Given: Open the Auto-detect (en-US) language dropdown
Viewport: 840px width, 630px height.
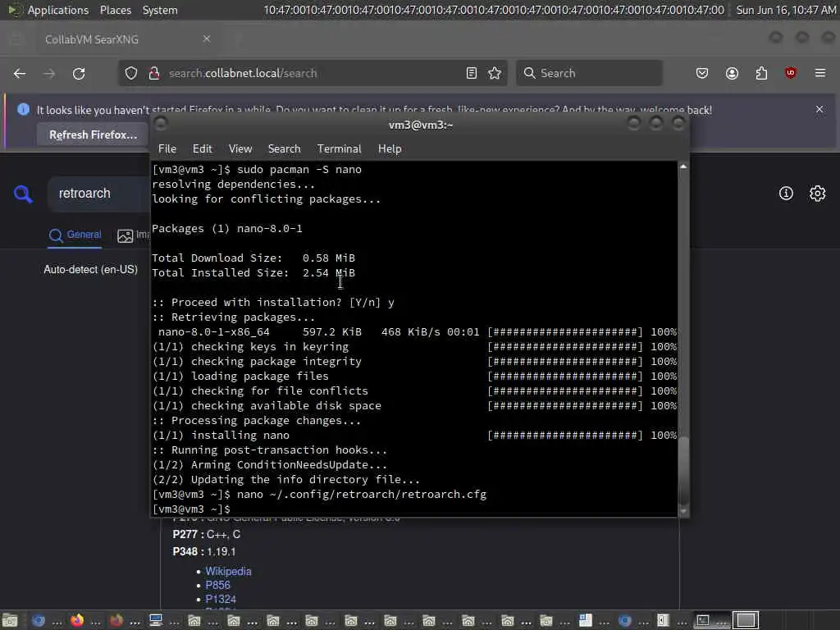Looking at the screenshot, I should tap(90, 269).
